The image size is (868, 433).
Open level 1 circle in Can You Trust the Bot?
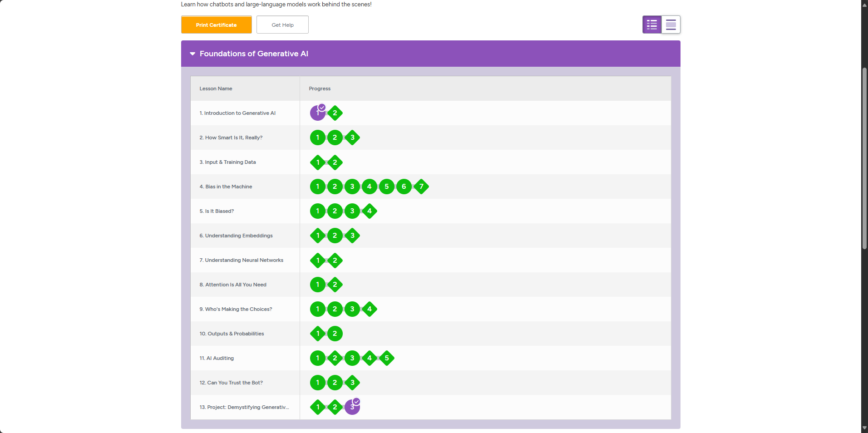318,383
